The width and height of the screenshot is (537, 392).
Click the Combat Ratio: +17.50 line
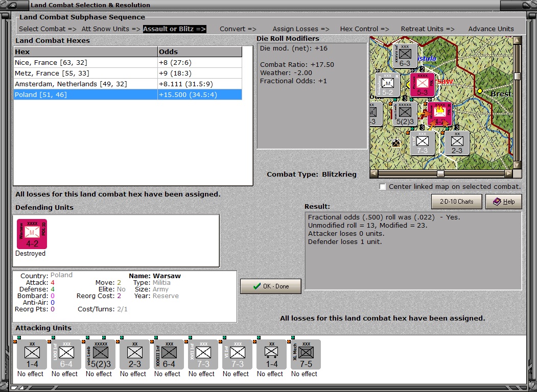[x=297, y=65]
